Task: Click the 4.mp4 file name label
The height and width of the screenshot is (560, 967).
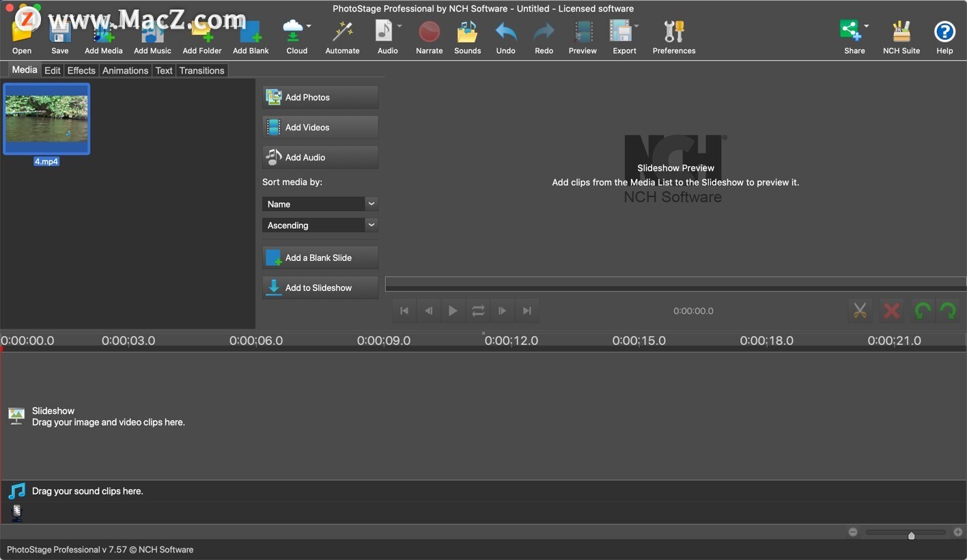Action: 46,162
